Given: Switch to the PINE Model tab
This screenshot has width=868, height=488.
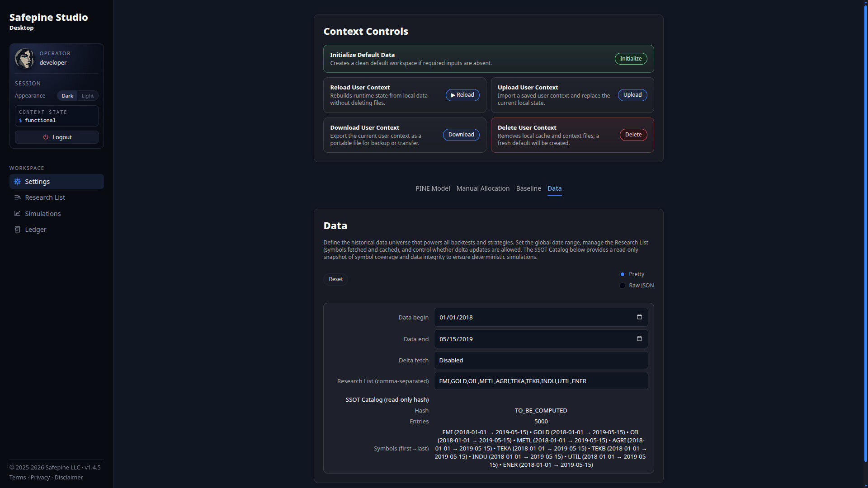Looking at the screenshot, I should click(433, 188).
